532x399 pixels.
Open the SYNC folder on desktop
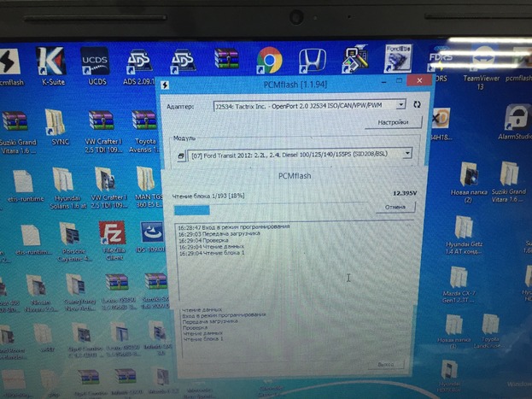[55, 124]
